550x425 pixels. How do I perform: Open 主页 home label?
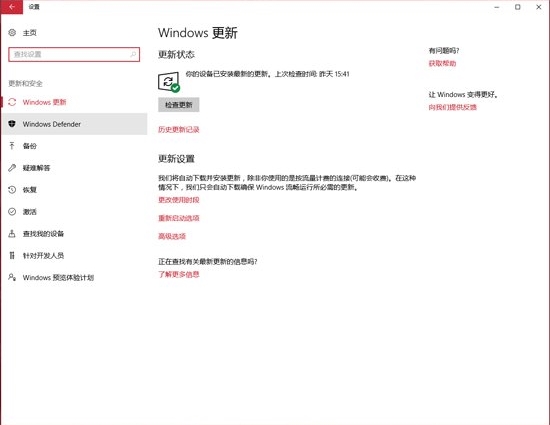(30, 33)
